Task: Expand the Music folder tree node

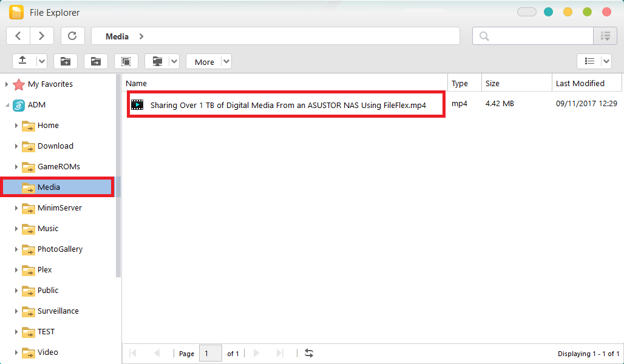Action: pos(17,229)
